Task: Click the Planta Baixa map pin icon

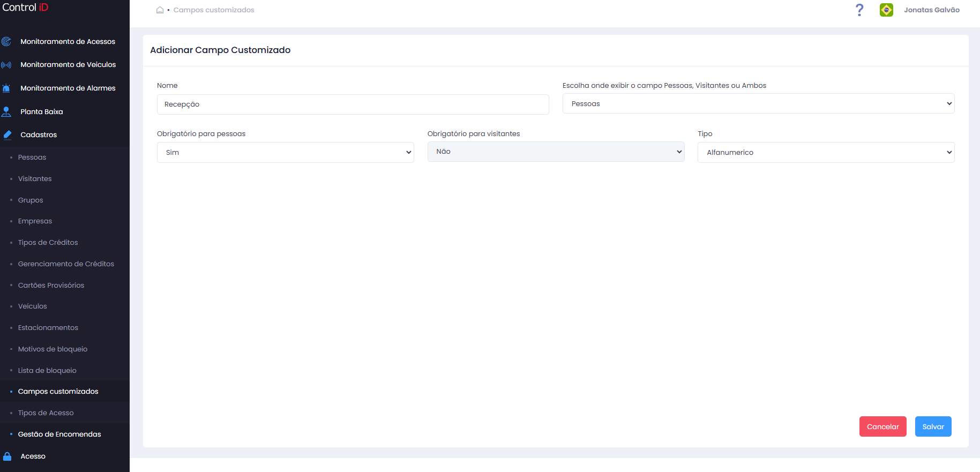Action: [6, 111]
